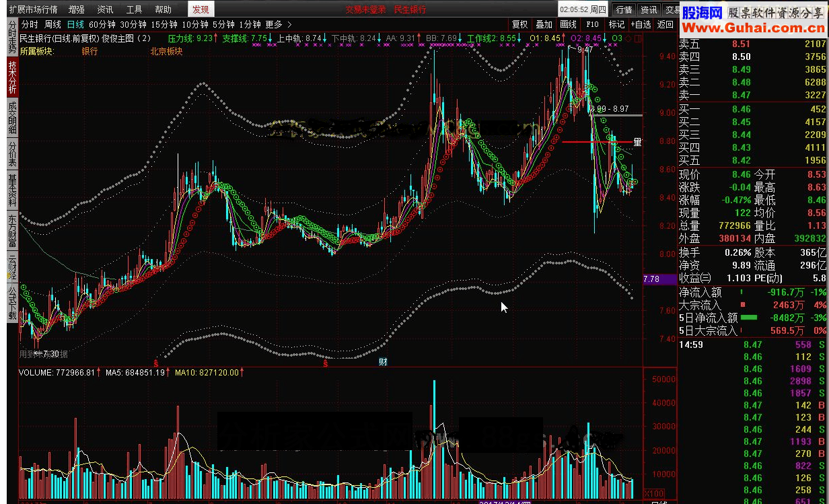Open the 画线 drawing tool
This screenshot has width=829, height=504.
(x=569, y=24)
